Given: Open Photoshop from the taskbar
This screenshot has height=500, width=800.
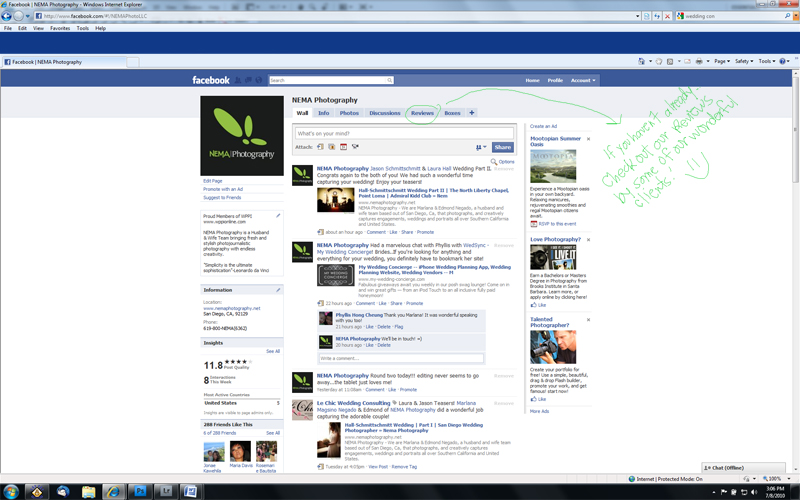Looking at the screenshot, I should point(139,492).
